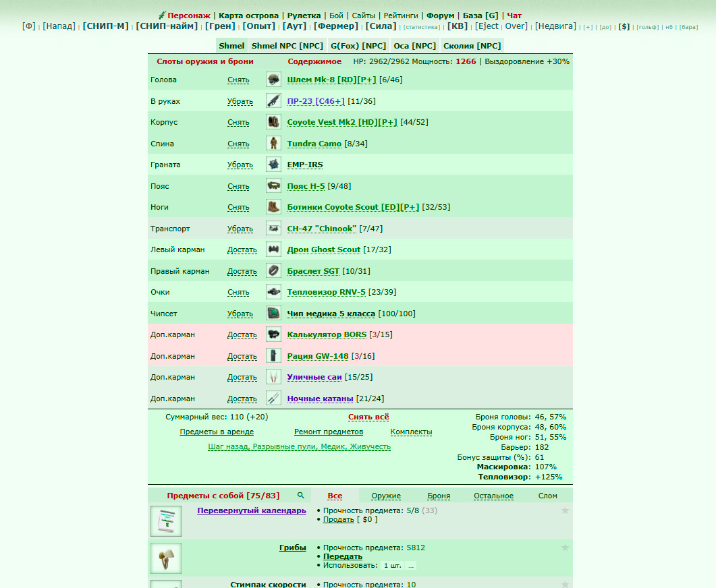Show the Остальное inventory filter
The image size is (716, 588).
pyautogui.click(x=493, y=496)
